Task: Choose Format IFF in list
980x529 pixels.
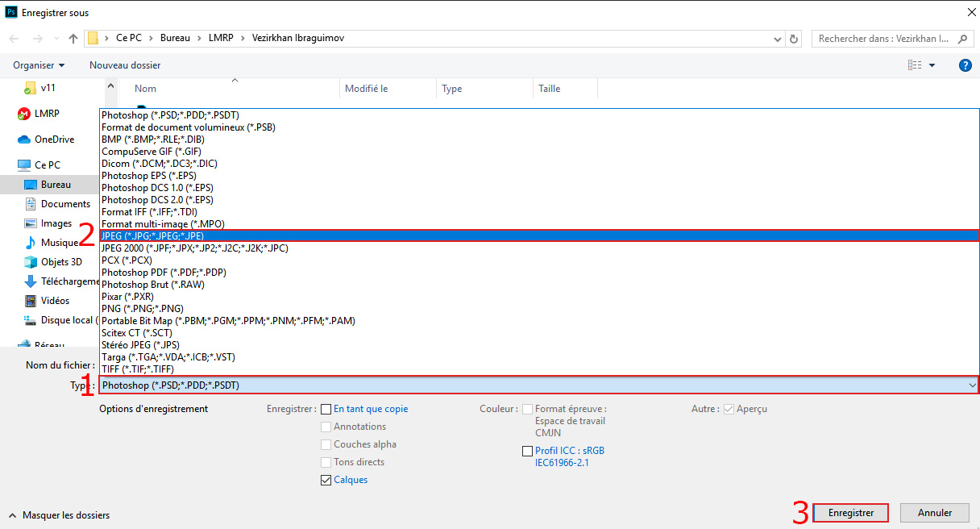Action: (538, 212)
